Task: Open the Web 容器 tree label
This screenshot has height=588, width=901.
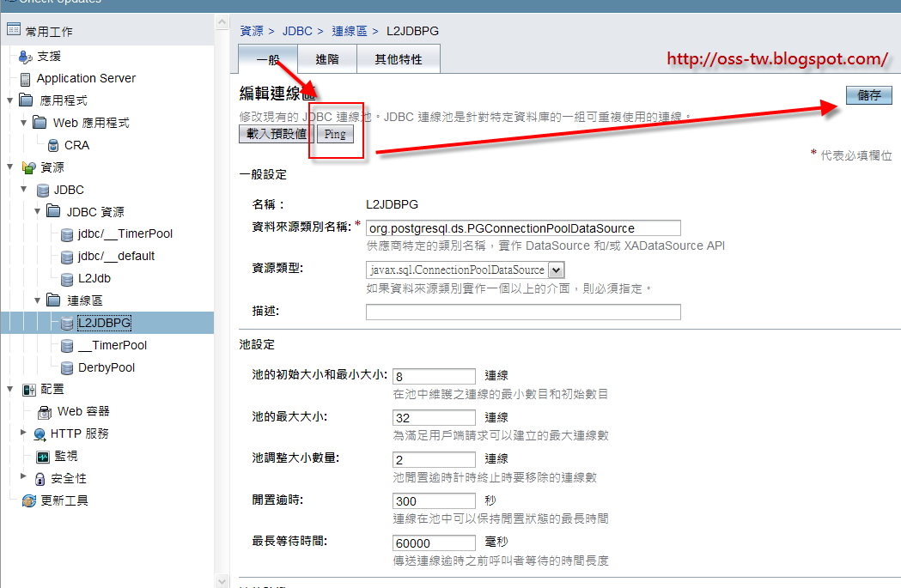Action: 83,412
